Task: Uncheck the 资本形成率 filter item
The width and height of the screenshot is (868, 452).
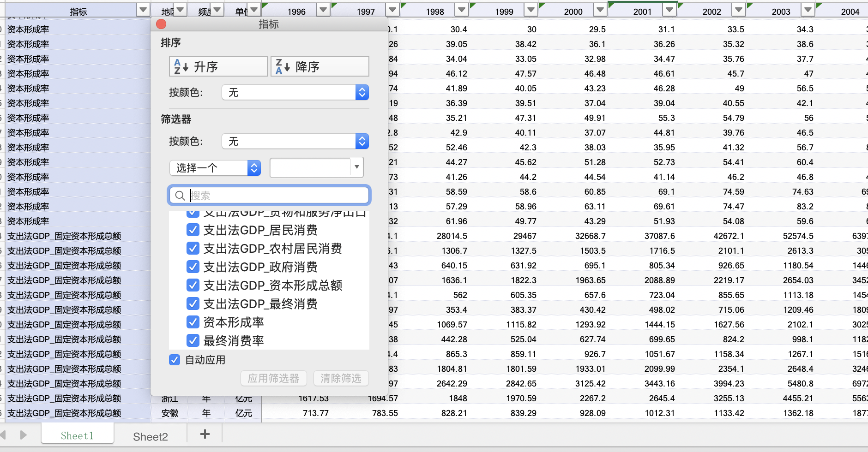Action: click(193, 322)
